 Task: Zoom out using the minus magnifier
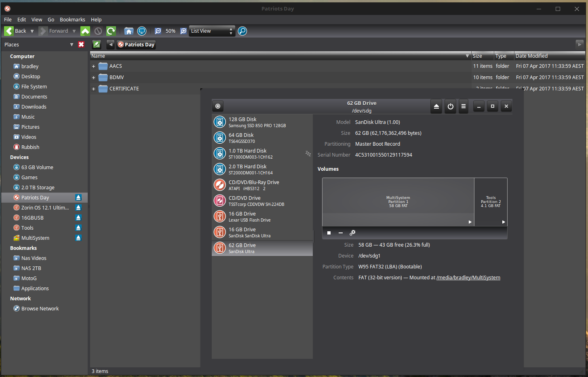[158, 31]
